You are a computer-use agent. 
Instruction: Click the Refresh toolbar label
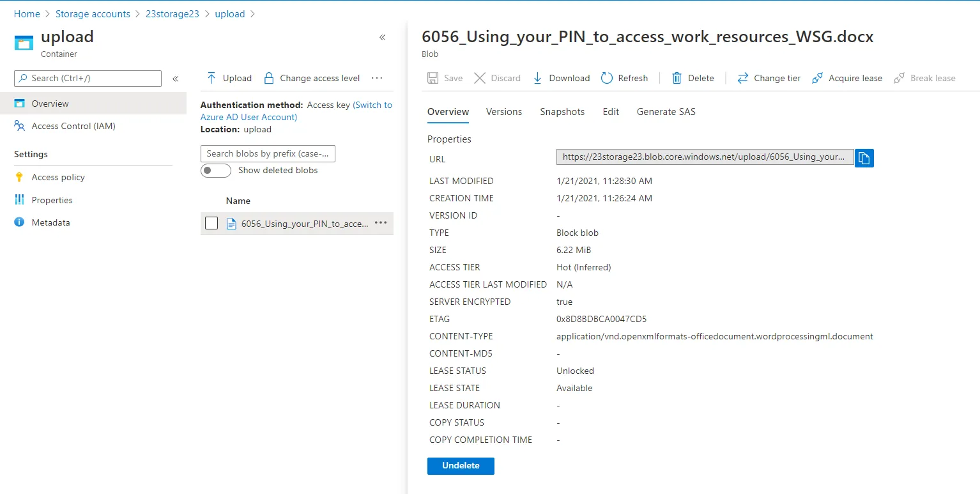pyautogui.click(x=633, y=78)
